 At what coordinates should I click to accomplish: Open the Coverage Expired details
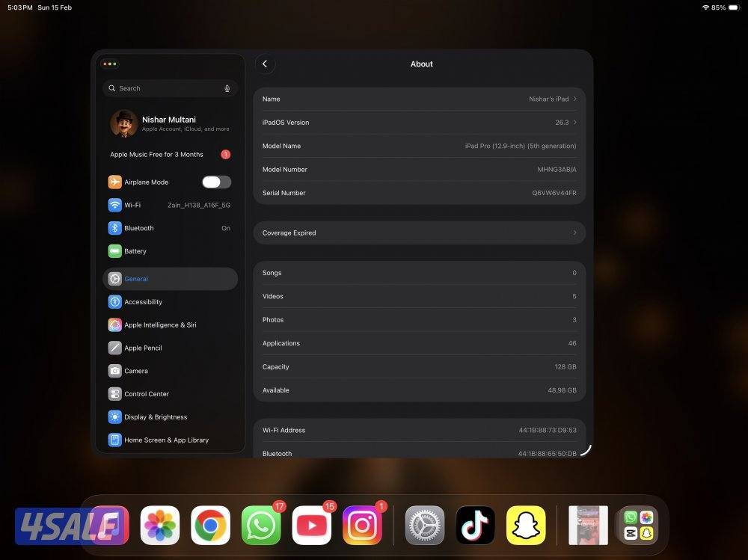point(419,233)
